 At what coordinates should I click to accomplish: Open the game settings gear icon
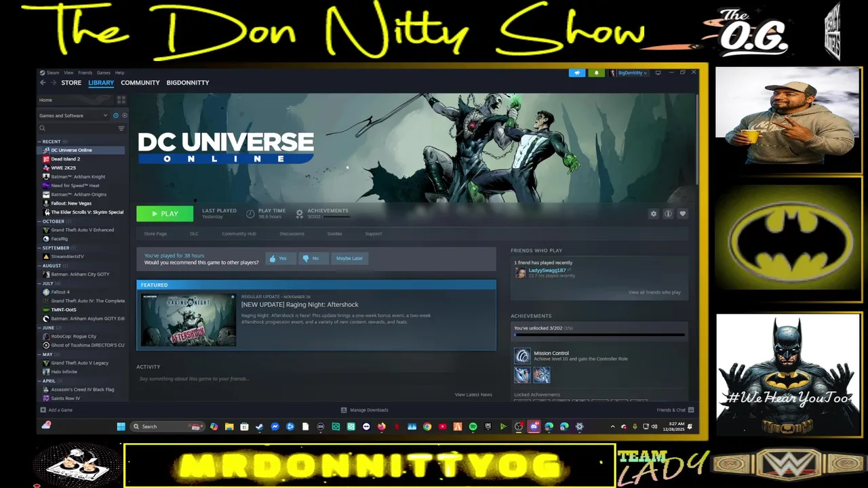tap(654, 214)
